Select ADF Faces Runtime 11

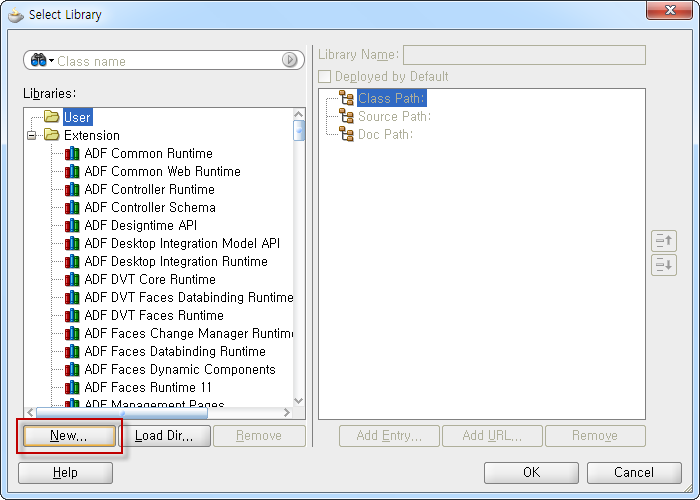click(148, 387)
